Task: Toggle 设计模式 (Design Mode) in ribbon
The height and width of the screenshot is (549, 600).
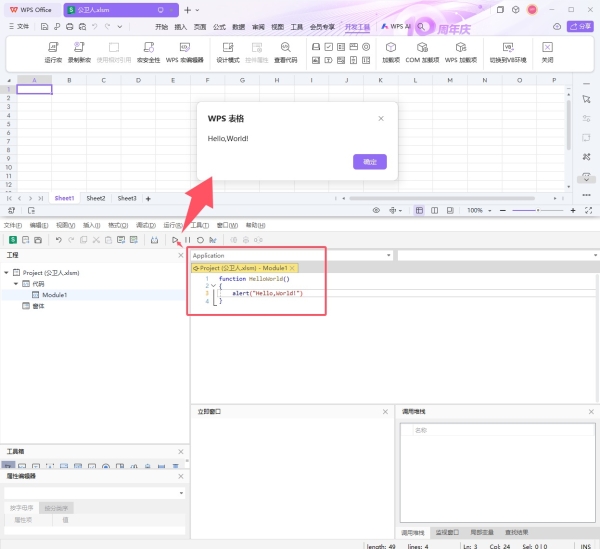Action: [x=228, y=52]
